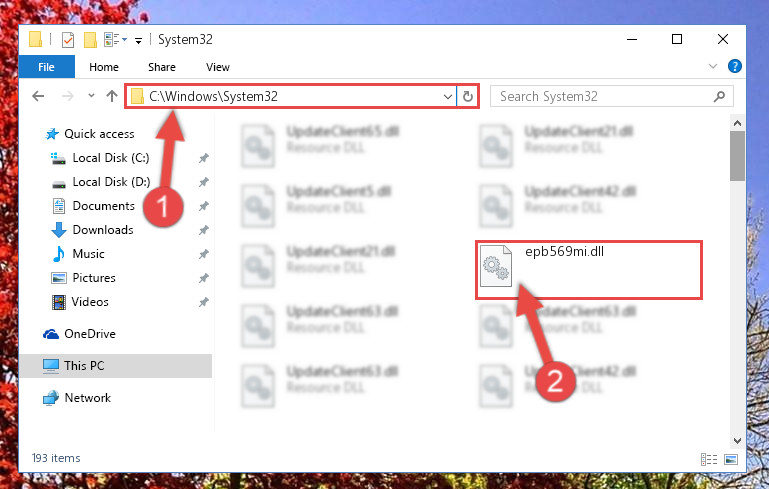Expand the address bar history dropdown
The height and width of the screenshot is (489, 769).
[447, 97]
